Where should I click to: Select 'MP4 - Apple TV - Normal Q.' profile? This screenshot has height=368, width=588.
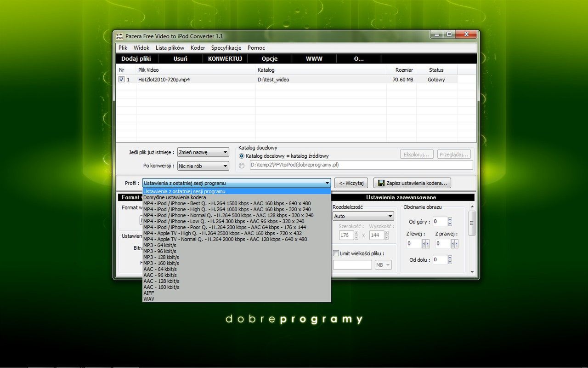tap(237, 239)
